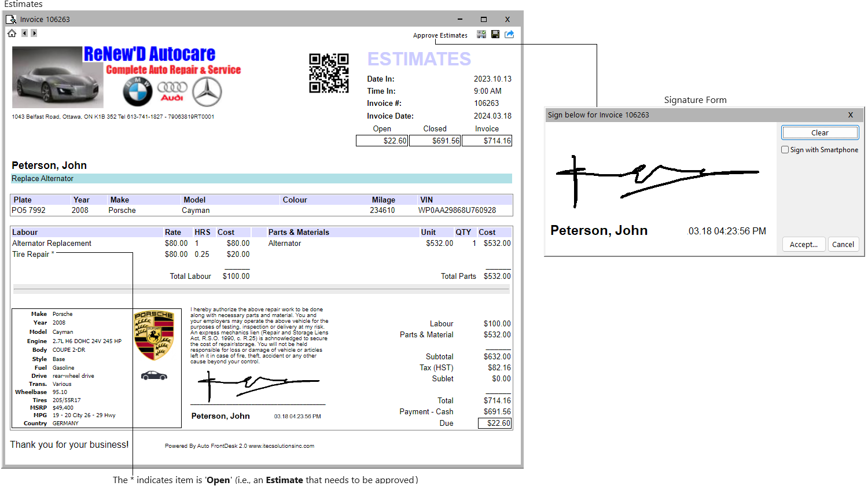Click the Home icon in invoice toolbar
Viewport: 868px width, 486px height.
[x=12, y=34]
